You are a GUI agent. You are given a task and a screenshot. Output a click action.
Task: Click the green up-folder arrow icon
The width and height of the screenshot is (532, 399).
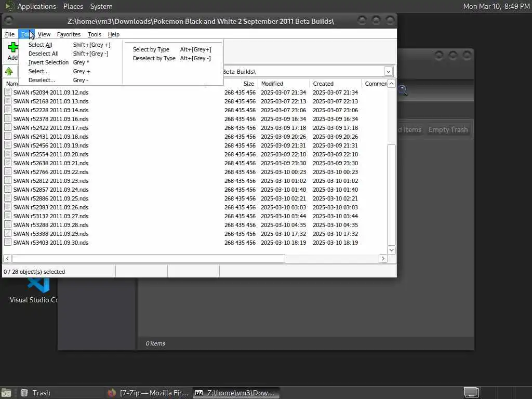click(x=9, y=71)
